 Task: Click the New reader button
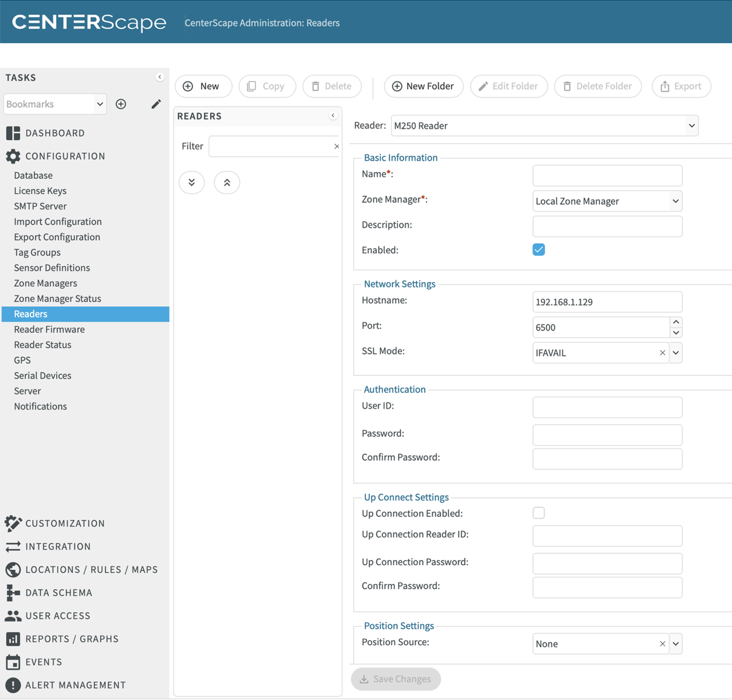[x=203, y=86]
